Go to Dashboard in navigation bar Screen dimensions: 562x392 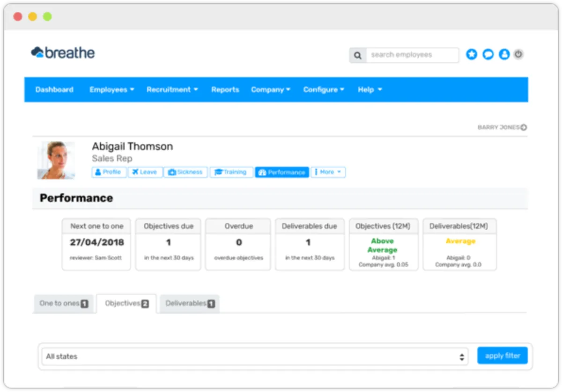tap(54, 89)
